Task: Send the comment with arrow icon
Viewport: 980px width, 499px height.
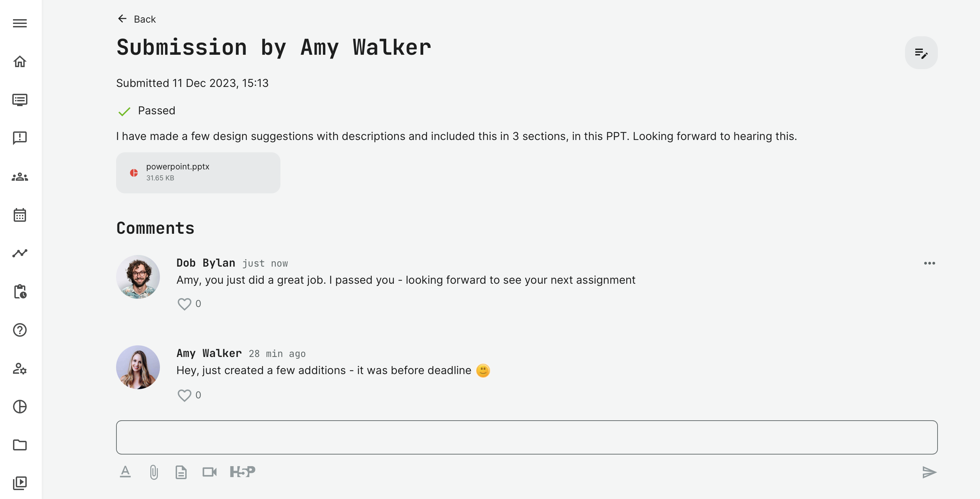Action: click(929, 472)
